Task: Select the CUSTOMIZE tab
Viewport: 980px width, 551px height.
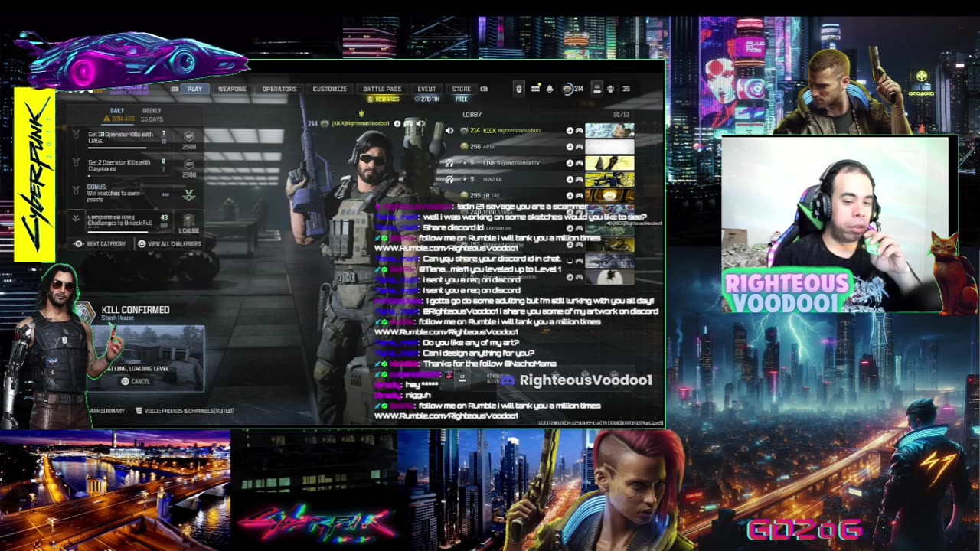Action: (329, 89)
